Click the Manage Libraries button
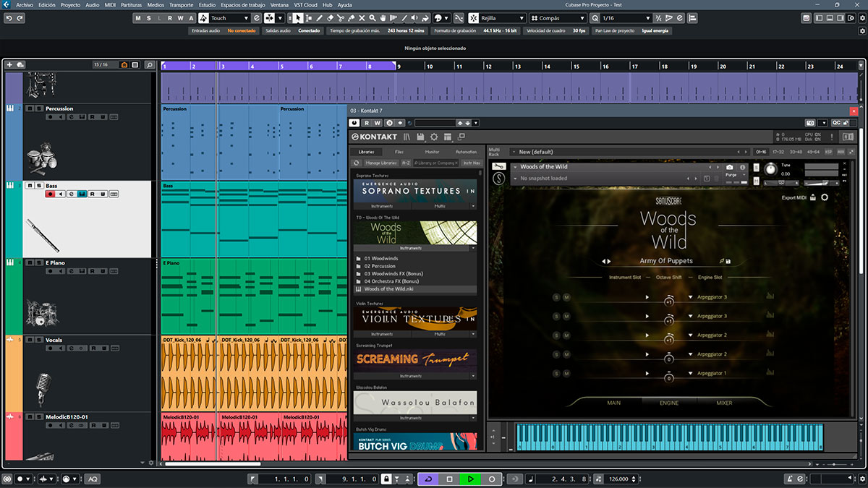 pos(381,163)
